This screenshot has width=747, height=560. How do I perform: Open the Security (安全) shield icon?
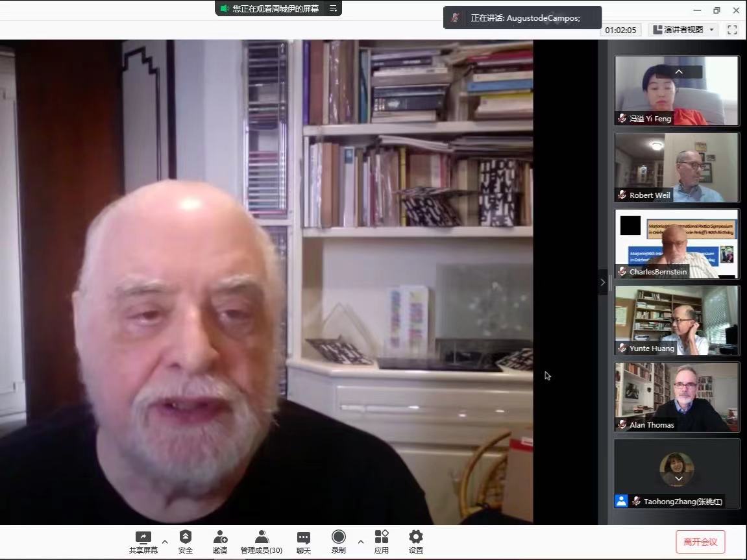pos(186,537)
